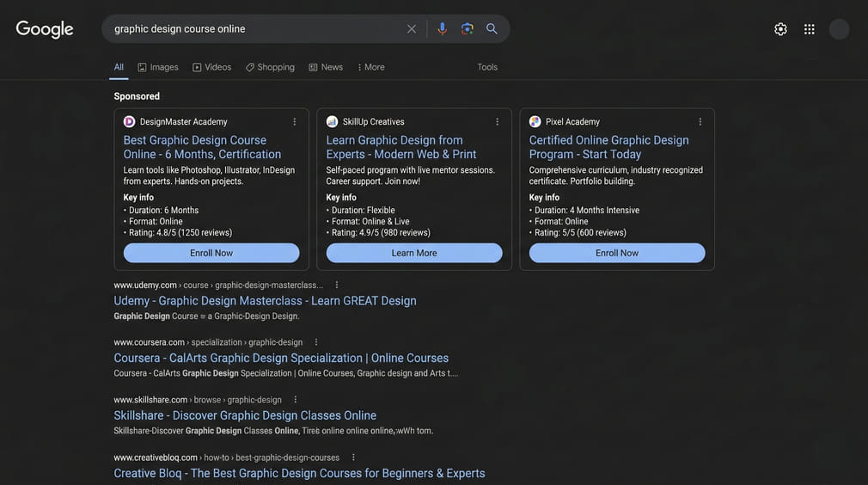
Task: Click Learn More on SkillUp Creatives ad
Action: (x=414, y=253)
